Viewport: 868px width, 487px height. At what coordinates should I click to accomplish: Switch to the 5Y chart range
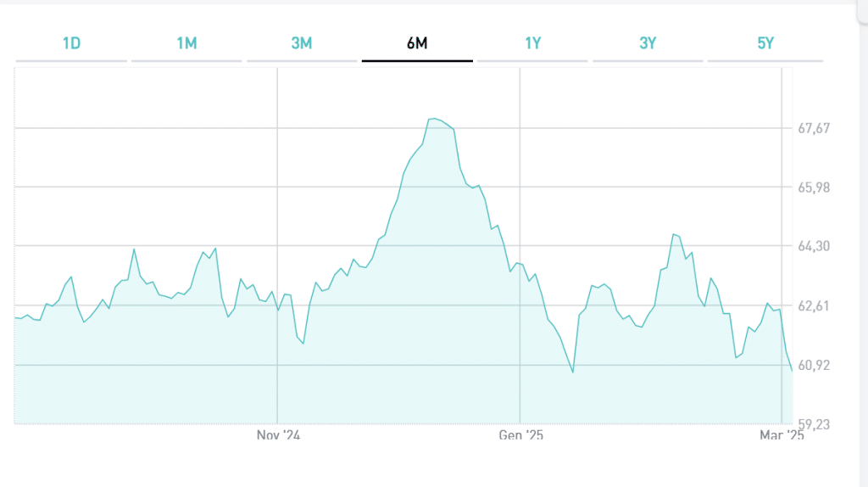[765, 43]
